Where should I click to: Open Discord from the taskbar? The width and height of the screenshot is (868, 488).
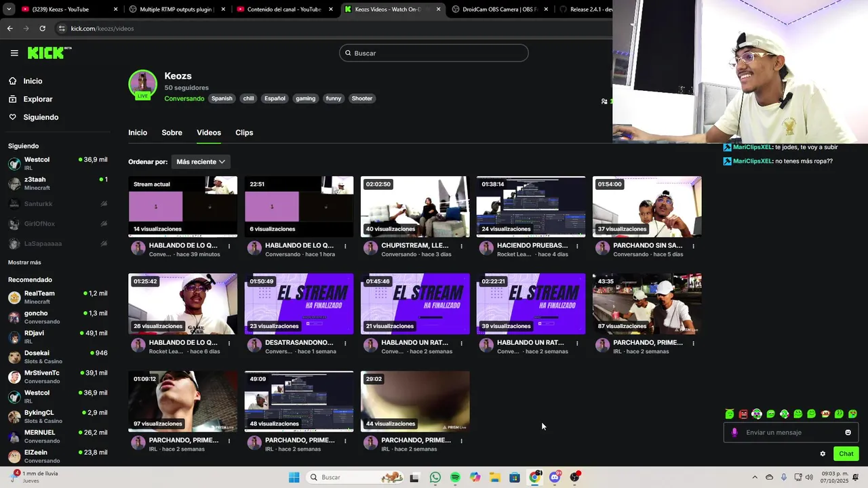(x=555, y=477)
